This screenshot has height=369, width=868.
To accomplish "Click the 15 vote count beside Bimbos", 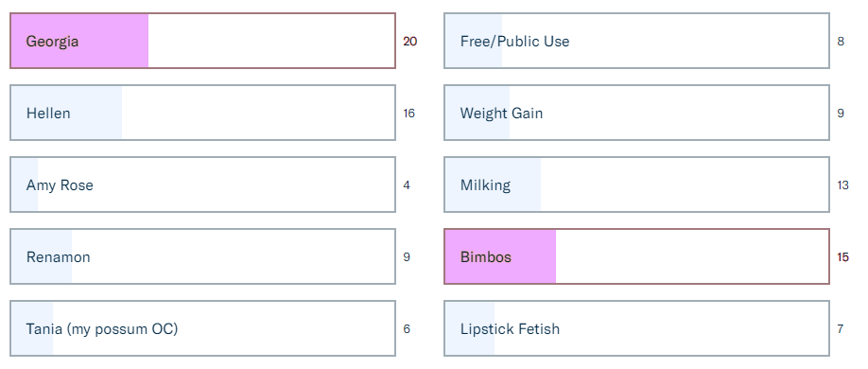I will click(842, 257).
